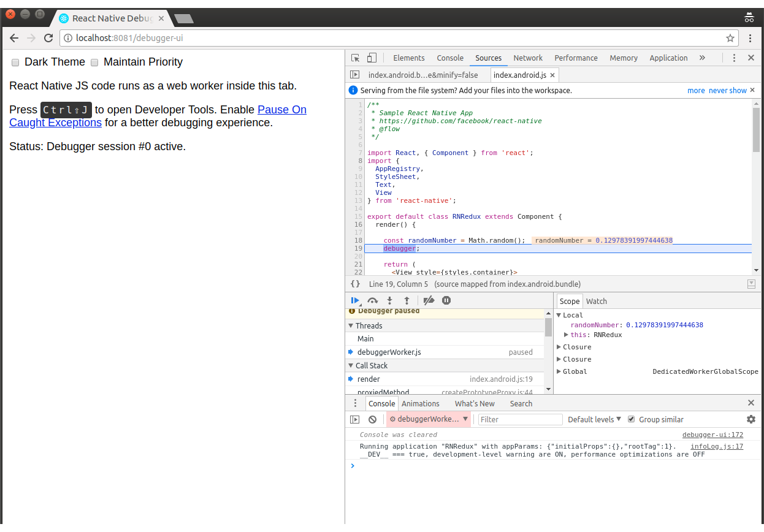Show more DevTools tabs chevron
764x532 pixels.
702,58
